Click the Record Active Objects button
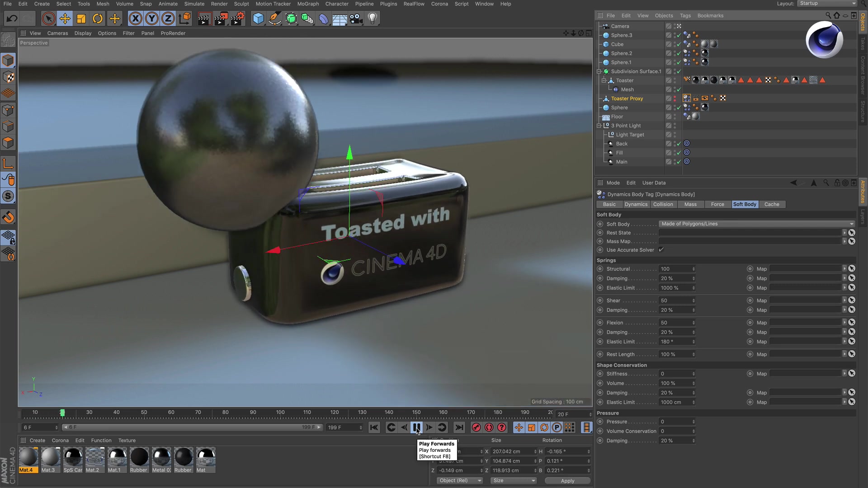 tap(476, 427)
